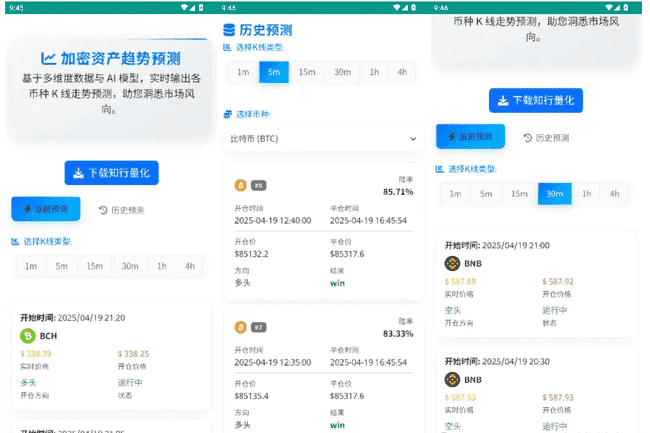
Task: Tap the BNB icon in the 20:30 card
Action: tap(451, 380)
